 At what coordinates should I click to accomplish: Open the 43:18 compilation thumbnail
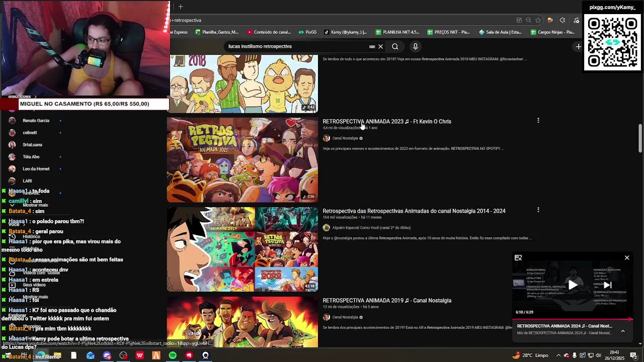(x=243, y=249)
